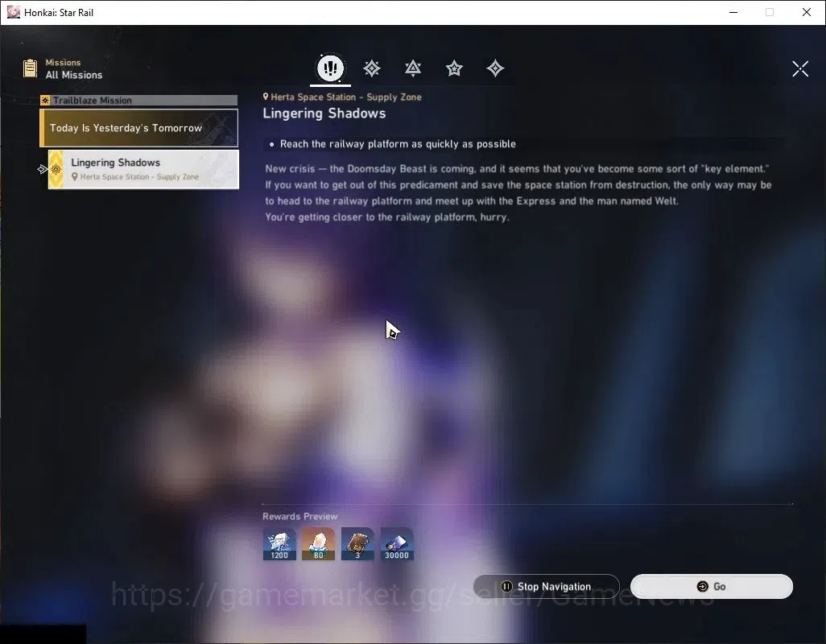Viewport: 826px width, 644px height.
Task: Click the All Missions heading
Action: (74, 75)
